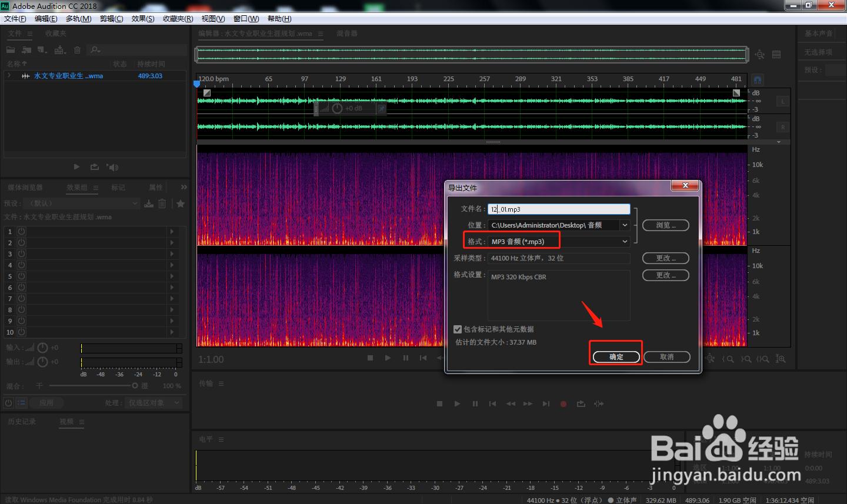Close the 导出文件 dialog
The width and height of the screenshot is (847, 504).
click(x=685, y=185)
